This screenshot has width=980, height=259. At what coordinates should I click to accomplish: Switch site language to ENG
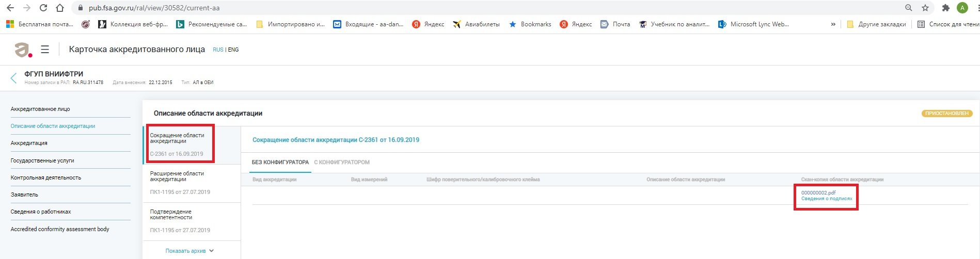pos(233,50)
